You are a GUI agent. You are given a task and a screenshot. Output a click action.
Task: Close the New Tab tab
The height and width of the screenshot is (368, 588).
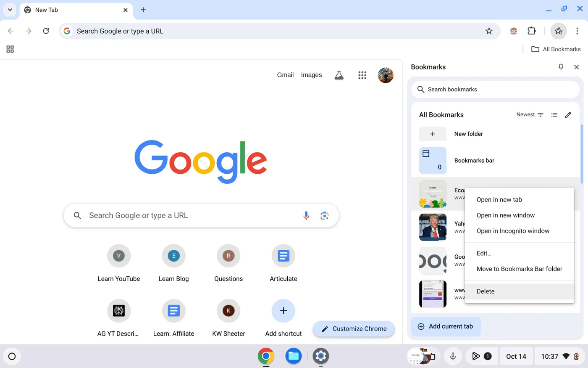pos(125,10)
